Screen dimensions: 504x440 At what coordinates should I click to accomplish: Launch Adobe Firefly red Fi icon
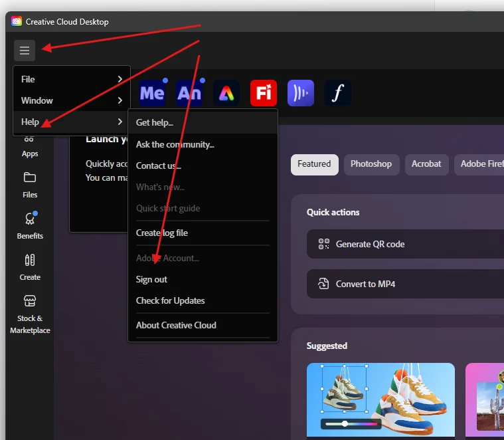[x=264, y=93]
